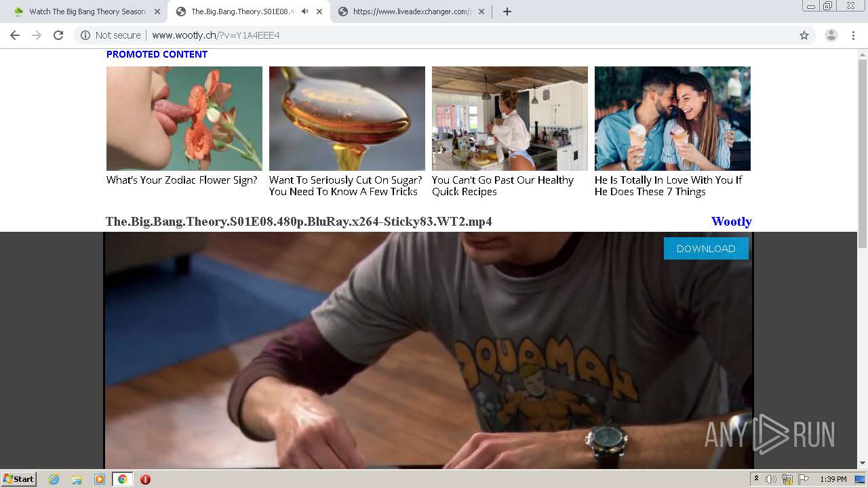868x488 pixels.
Task: Open the Chrome profile avatar
Action: click(831, 35)
